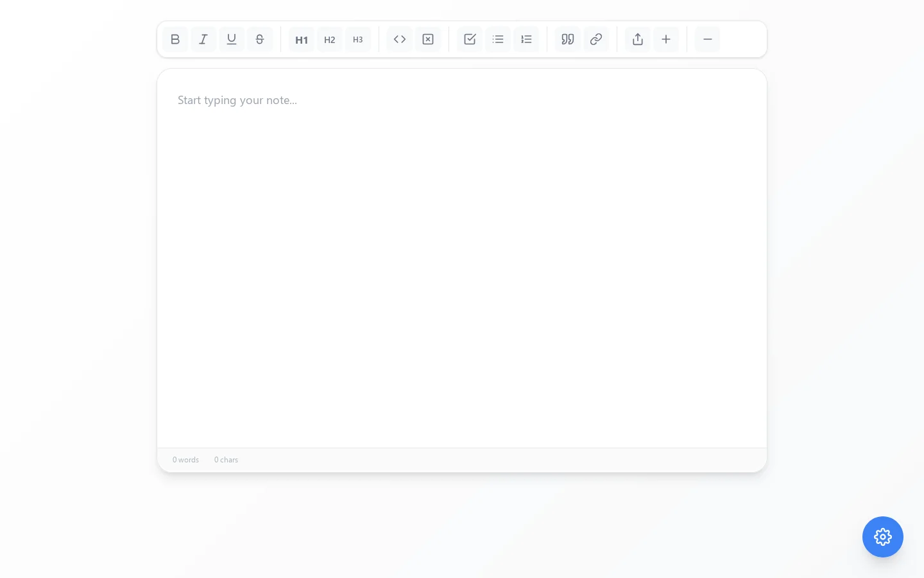924x578 pixels.
Task: Insert a block quote
Action: point(568,39)
